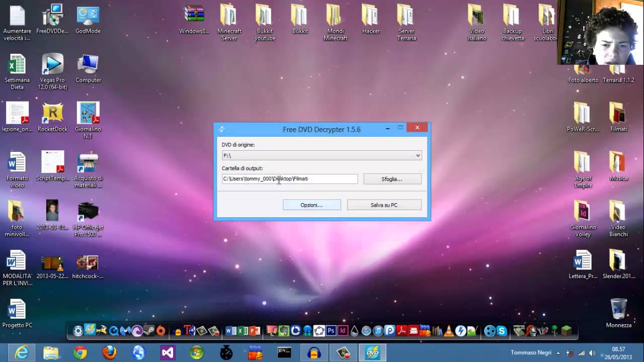The width and height of the screenshot is (644, 362).
Task: Select the hitchcock-... video file
Action: pos(88,267)
